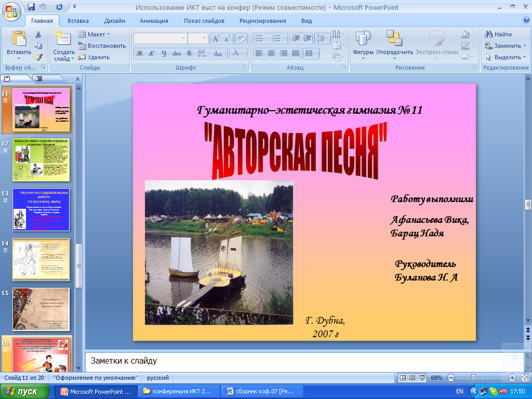
Task: Fit slide to current window icon
Action: coord(524,378)
